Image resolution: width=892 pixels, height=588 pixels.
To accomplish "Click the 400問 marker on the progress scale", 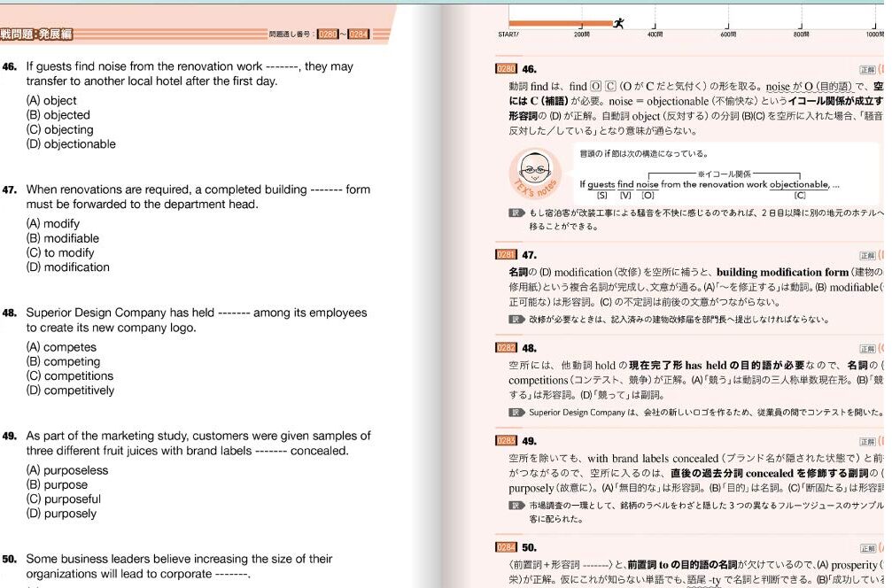I will coord(655,35).
